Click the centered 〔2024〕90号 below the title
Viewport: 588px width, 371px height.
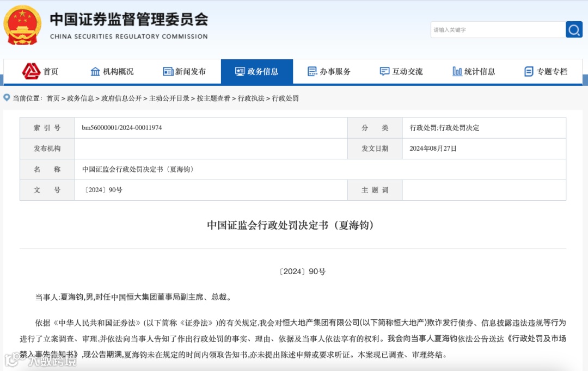click(302, 271)
